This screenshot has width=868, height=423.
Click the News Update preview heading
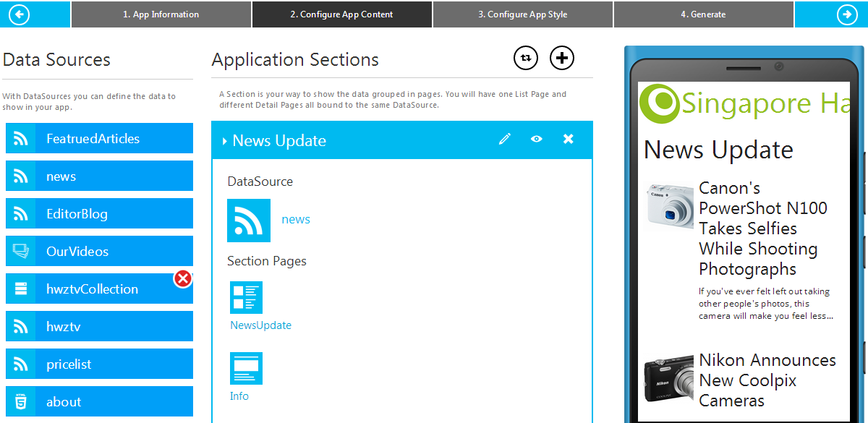[718, 150]
